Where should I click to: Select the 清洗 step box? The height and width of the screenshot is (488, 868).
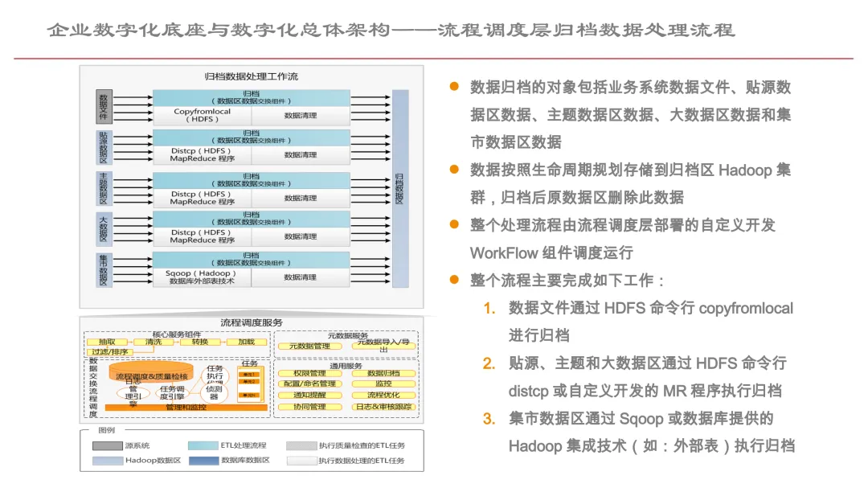pyautogui.click(x=154, y=342)
